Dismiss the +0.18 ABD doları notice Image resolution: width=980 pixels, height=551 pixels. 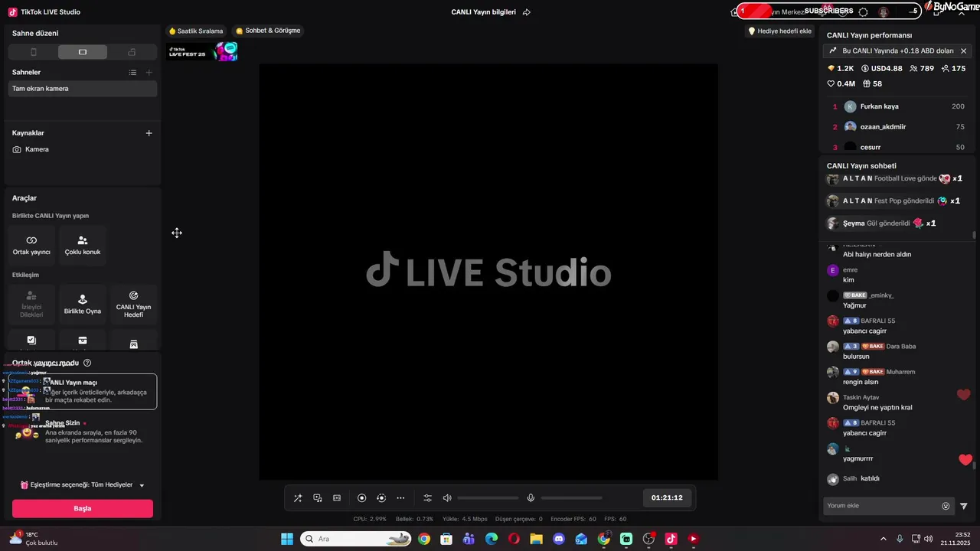coord(964,51)
